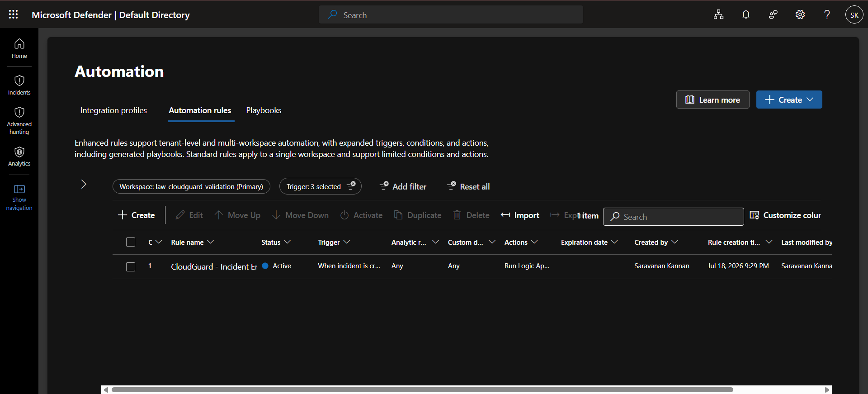
Task: Open the app launcher waffle icon
Action: pyautogui.click(x=14, y=14)
